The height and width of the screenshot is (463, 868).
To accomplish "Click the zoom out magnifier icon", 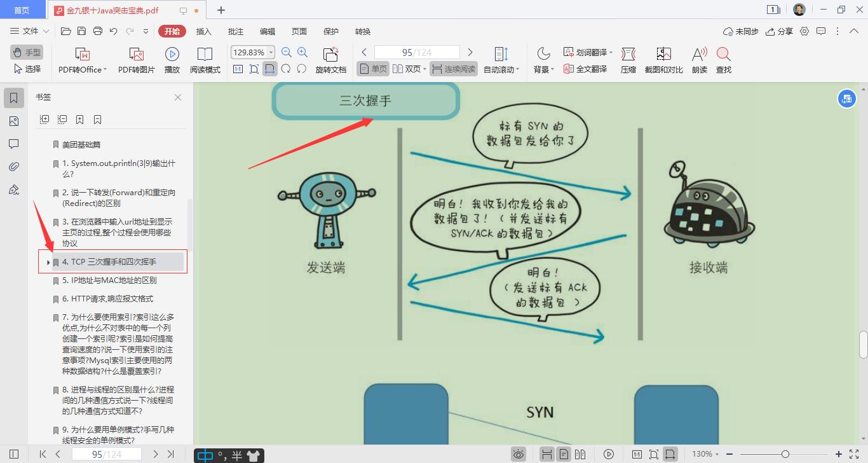I will (287, 53).
